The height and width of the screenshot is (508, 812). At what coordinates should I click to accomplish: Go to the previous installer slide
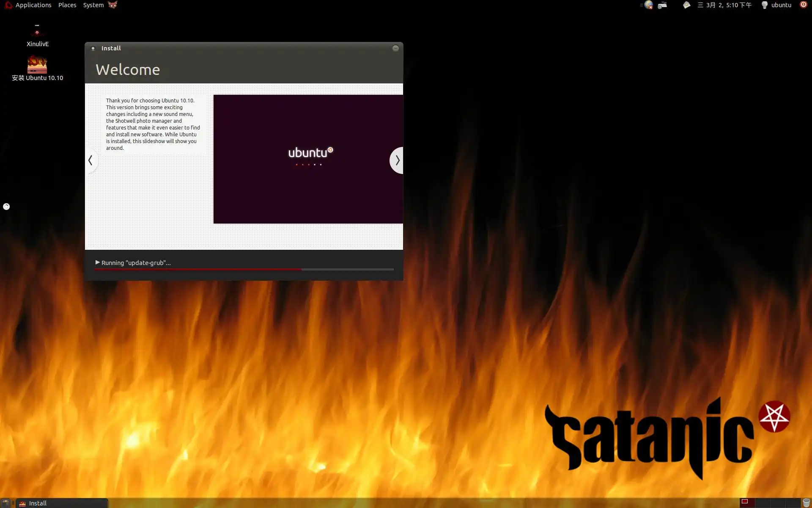click(x=91, y=160)
